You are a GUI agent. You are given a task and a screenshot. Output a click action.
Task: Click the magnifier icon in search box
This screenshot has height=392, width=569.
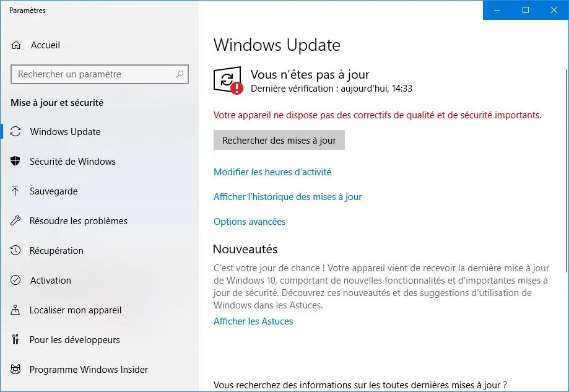click(180, 74)
